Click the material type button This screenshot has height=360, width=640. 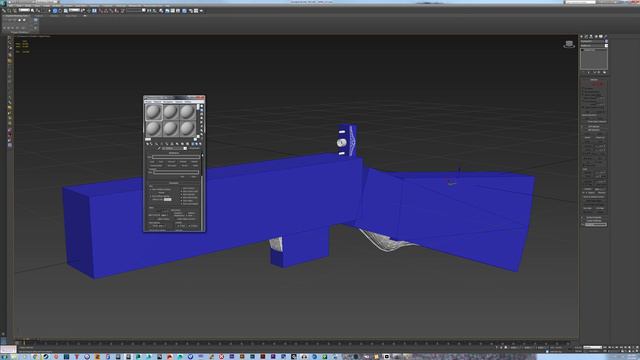tap(194, 149)
